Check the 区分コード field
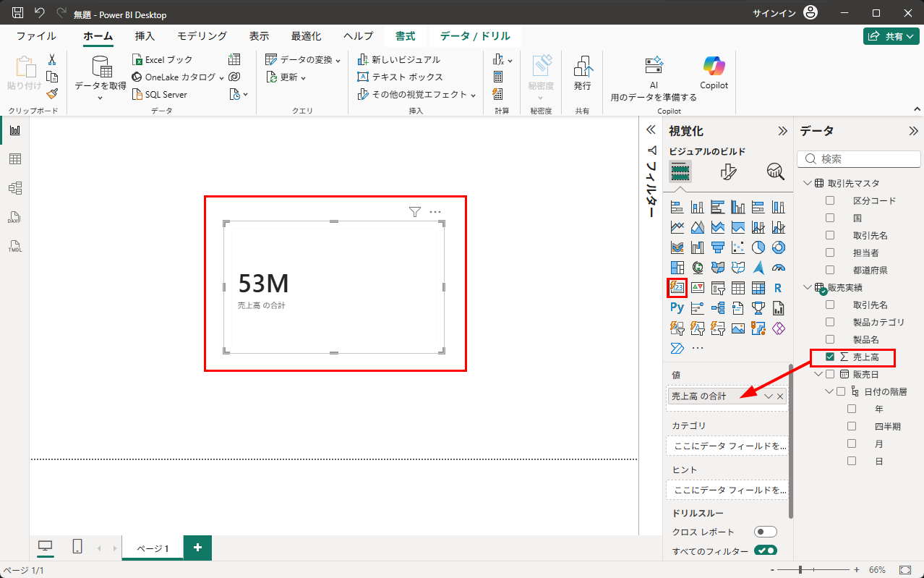Image resolution: width=924 pixels, height=578 pixels. (x=830, y=200)
